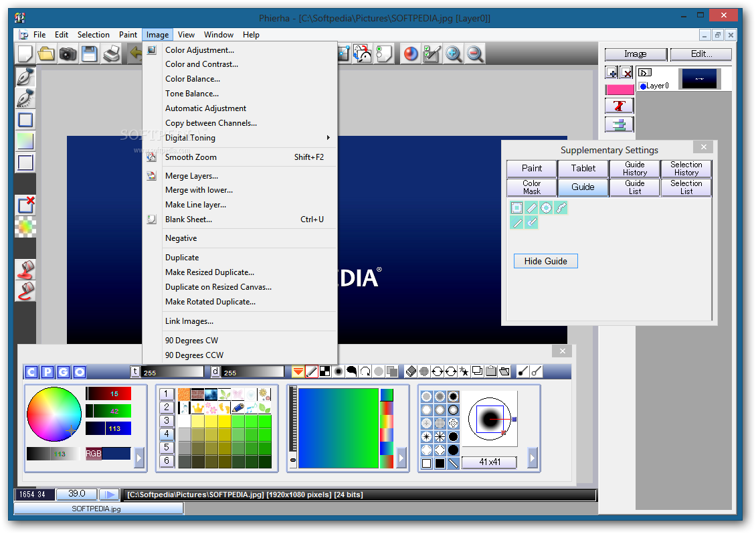756x534 pixels.
Task: Save with the floppy disk icon
Action: pos(90,54)
